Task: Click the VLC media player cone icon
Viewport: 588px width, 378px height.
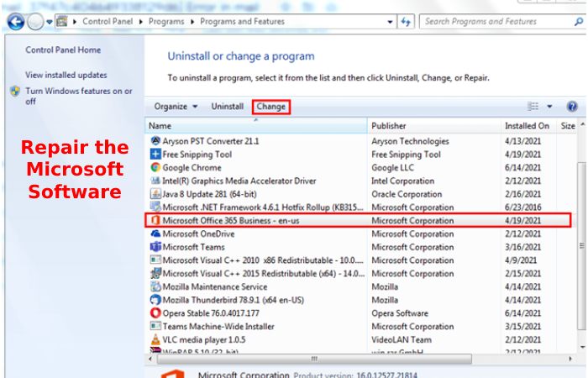Action: click(155, 339)
